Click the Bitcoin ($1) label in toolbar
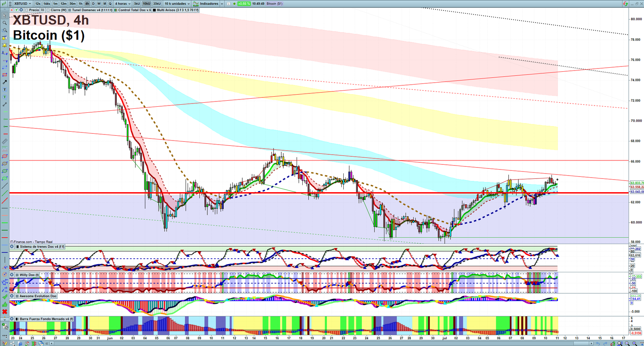Screen dimensions: 644x346 [275, 4]
